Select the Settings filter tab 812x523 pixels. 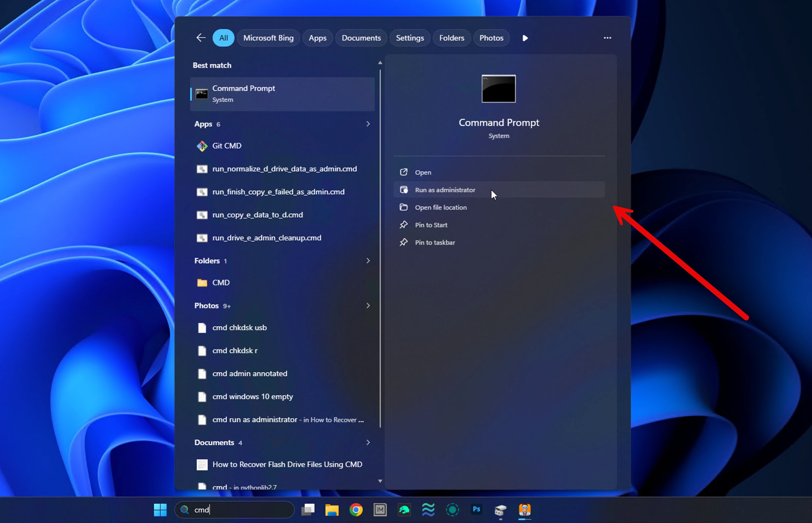coord(410,38)
